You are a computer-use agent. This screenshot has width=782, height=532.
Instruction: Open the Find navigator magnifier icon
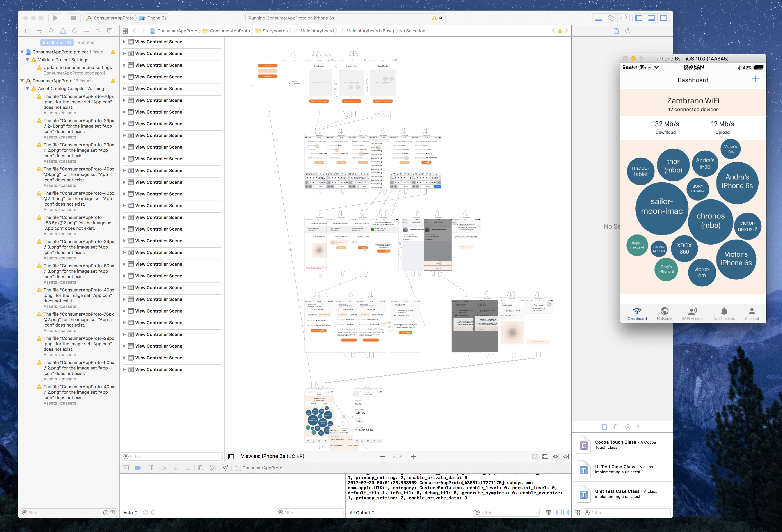(51, 31)
